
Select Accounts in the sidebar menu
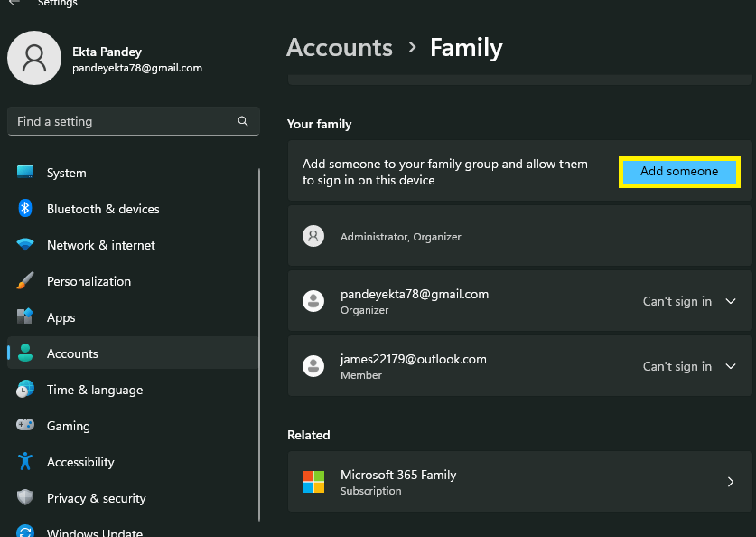click(72, 353)
